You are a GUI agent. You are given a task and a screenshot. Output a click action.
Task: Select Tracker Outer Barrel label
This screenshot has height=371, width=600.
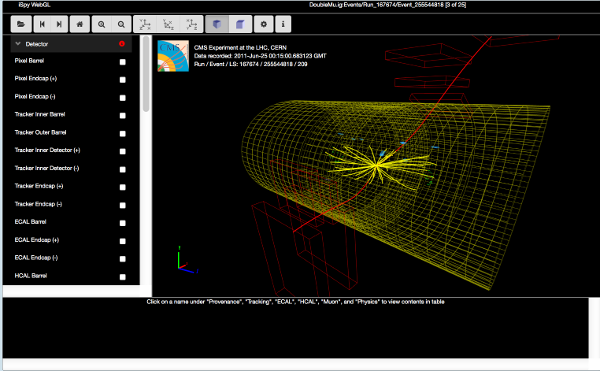click(40, 132)
